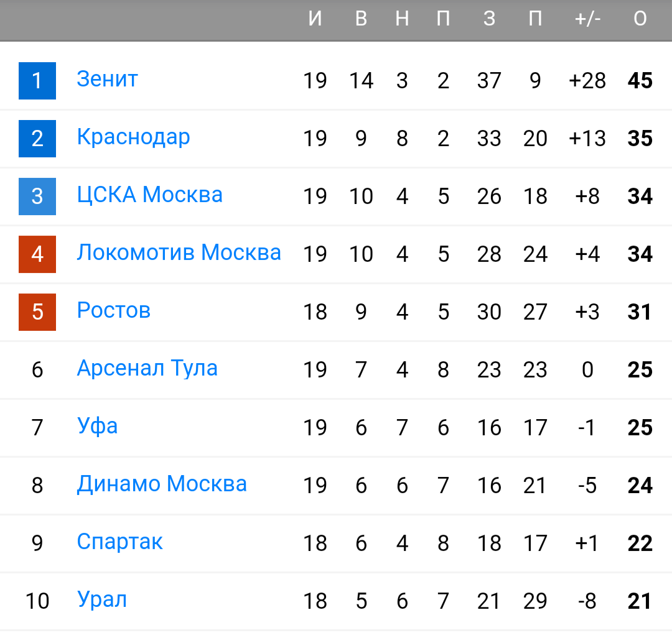Viewport: 672px width, 633px height.
Task: Click the light blue badge beside ЦСКА Москва
Action: tap(37, 195)
